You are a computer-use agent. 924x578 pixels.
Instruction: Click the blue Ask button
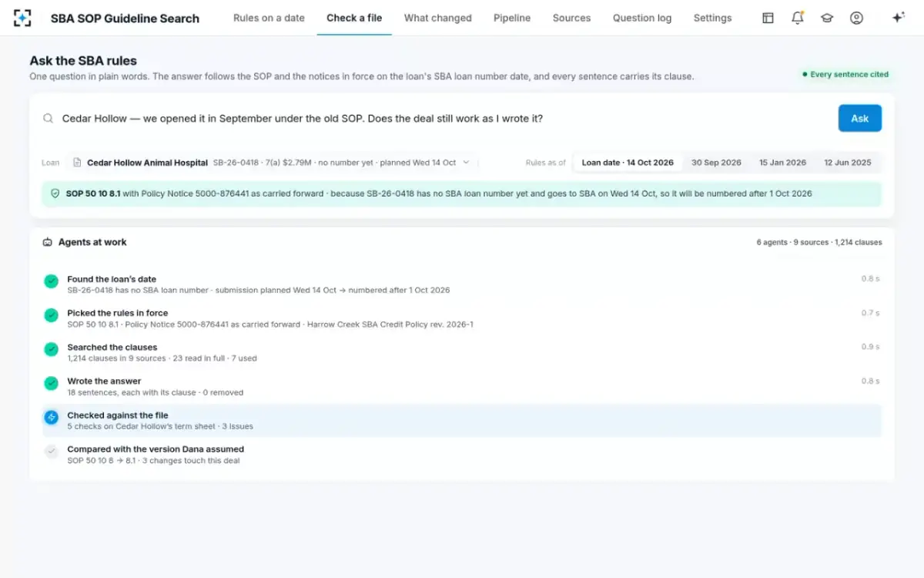point(860,119)
